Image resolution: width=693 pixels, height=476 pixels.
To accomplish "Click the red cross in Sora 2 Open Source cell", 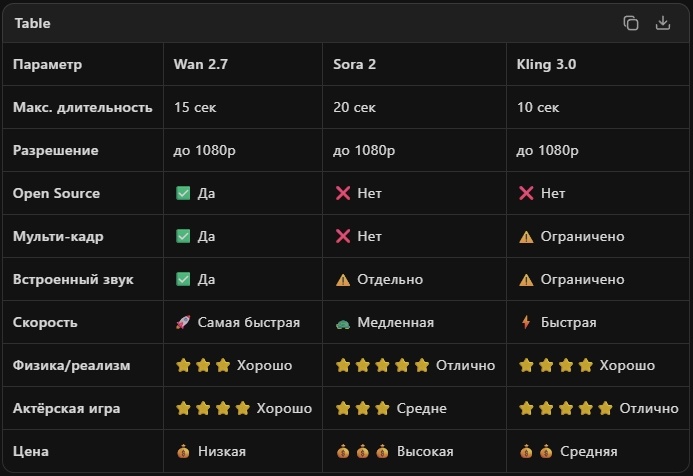I will click(x=343, y=194).
